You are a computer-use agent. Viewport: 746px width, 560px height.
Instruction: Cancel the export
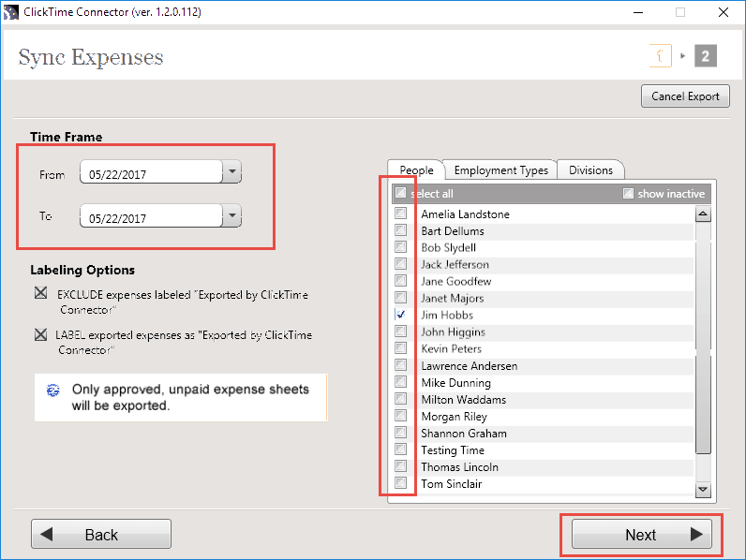[685, 96]
